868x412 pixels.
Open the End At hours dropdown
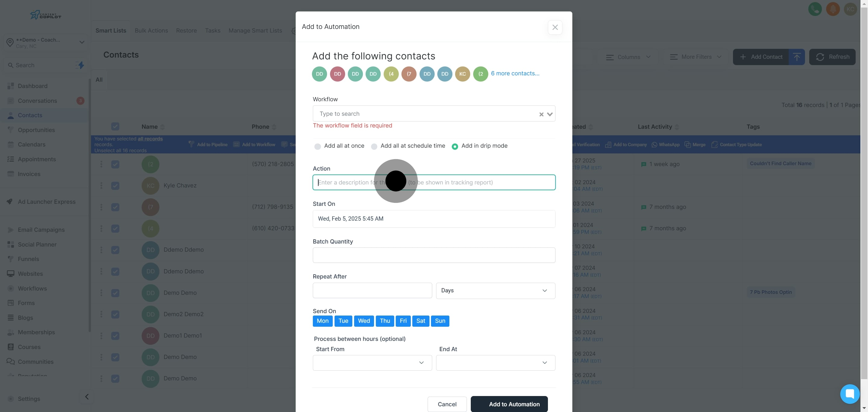pos(495,363)
